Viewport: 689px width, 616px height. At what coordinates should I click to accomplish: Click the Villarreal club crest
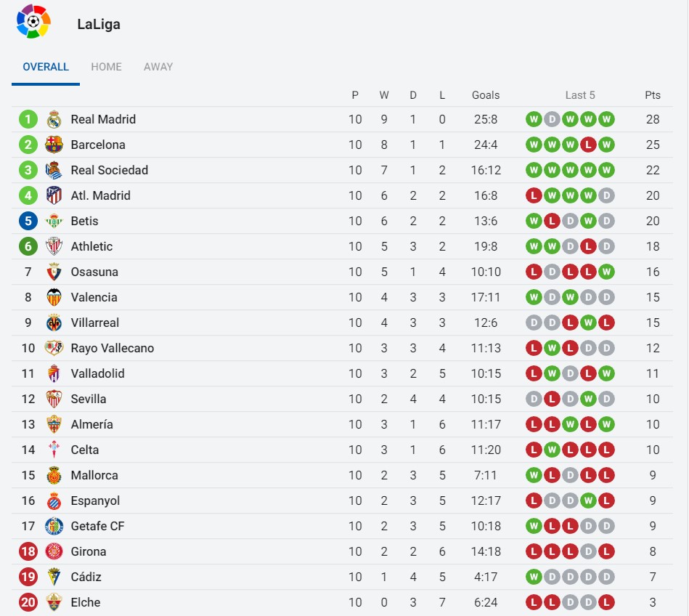tap(54, 323)
